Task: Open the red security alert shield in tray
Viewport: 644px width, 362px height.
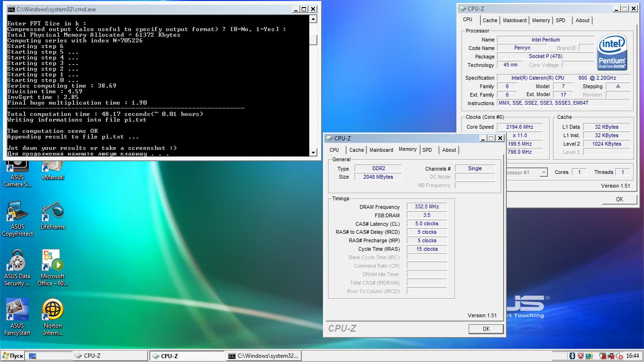Action: 581,356
